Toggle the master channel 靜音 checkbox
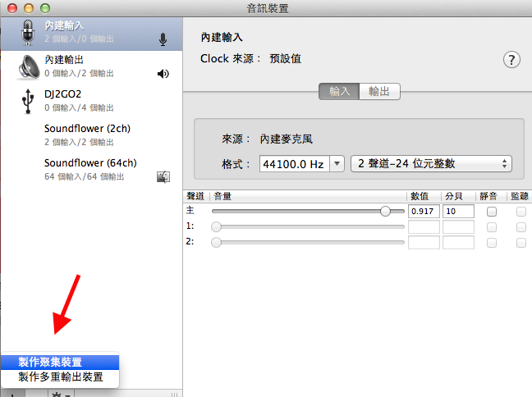Viewport: 532px width, 397px height. pyautogui.click(x=491, y=212)
